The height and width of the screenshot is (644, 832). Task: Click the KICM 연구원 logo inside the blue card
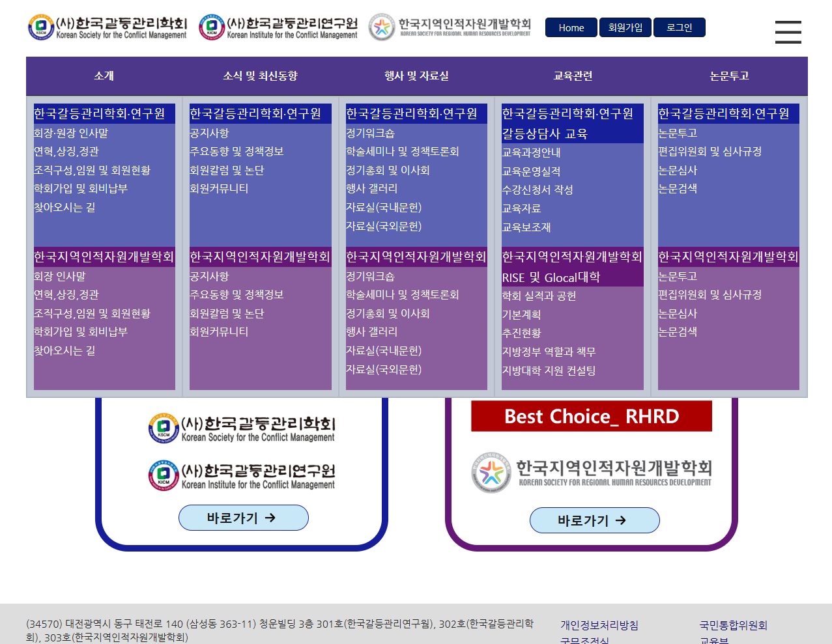pos(242,476)
